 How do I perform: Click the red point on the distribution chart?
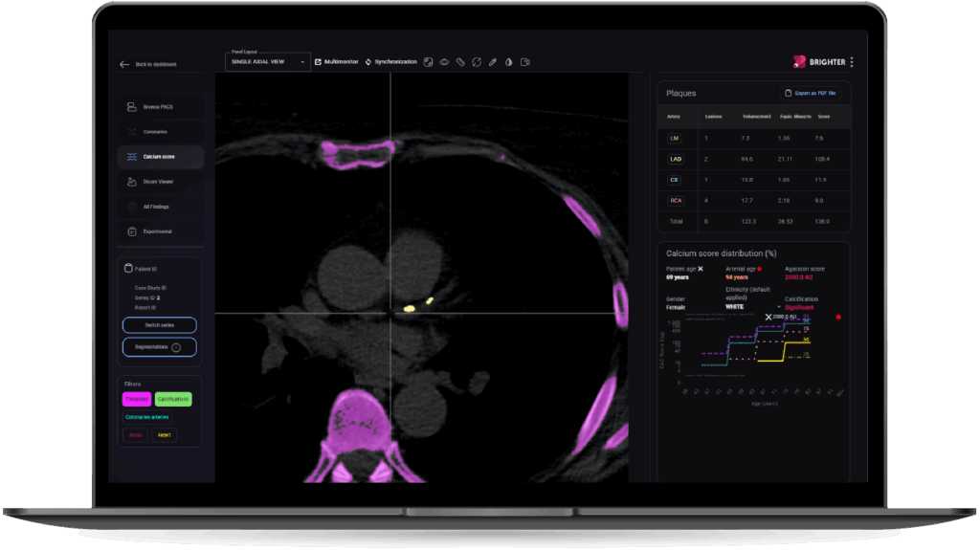pos(838,317)
